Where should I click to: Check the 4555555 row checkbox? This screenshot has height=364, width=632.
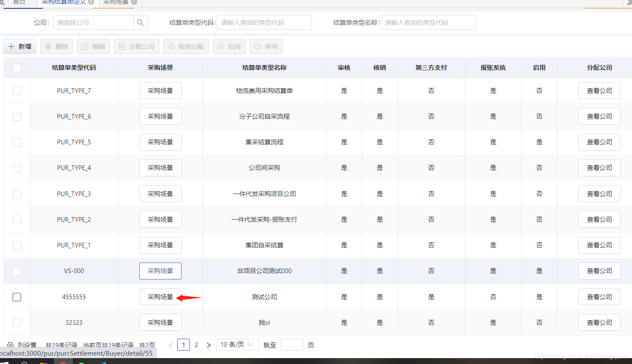pyautogui.click(x=17, y=297)
